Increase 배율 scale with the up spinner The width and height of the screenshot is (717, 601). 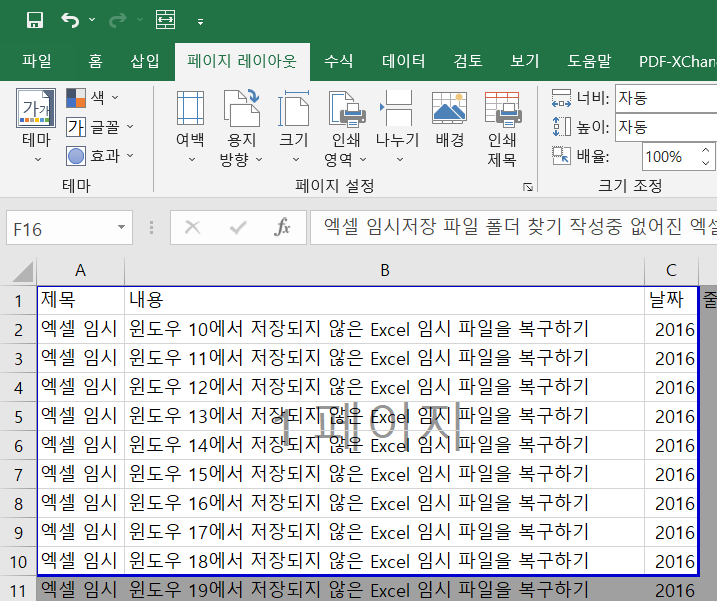coord(706,150)
